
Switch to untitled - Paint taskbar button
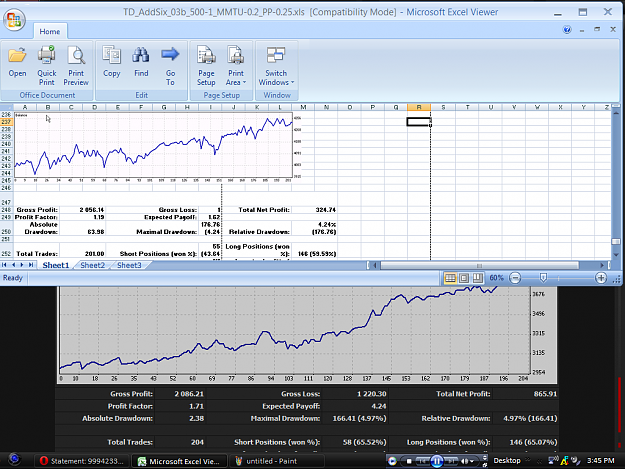(278, 461)
